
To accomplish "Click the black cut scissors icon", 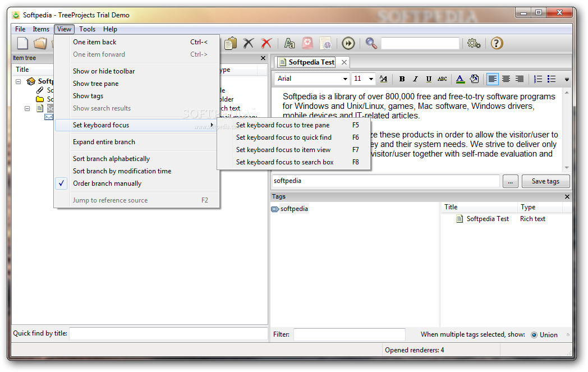I will click(x=248, y=44).
